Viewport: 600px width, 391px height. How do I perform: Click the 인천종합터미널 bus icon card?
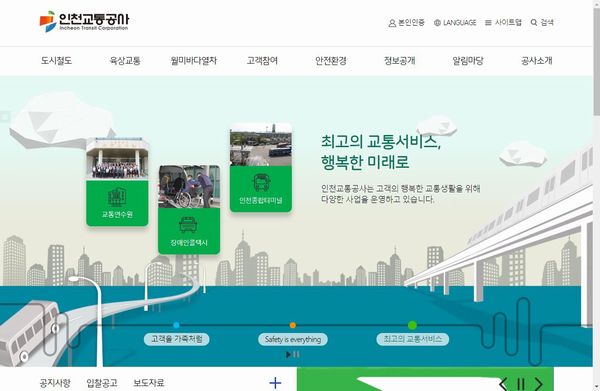click(261, 189)
